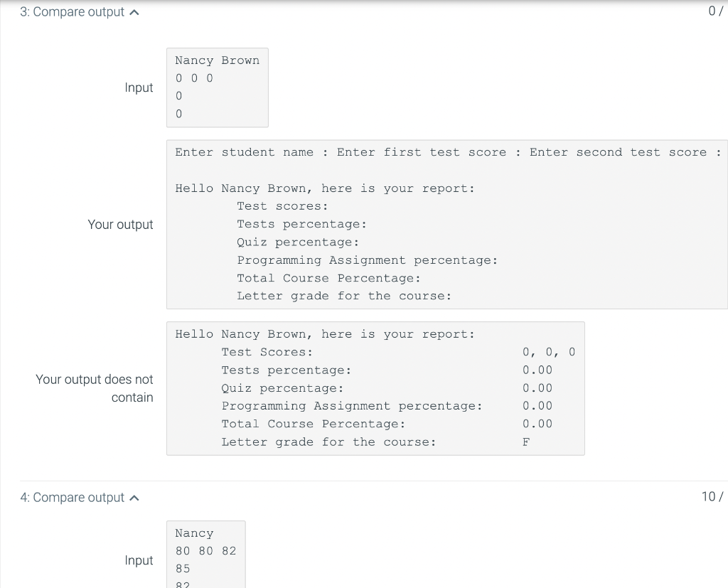The width and height of the screenshot is (728, 588).
Task: Click the Input box showing 'Nancy'
Action: (x=205, y=555)
